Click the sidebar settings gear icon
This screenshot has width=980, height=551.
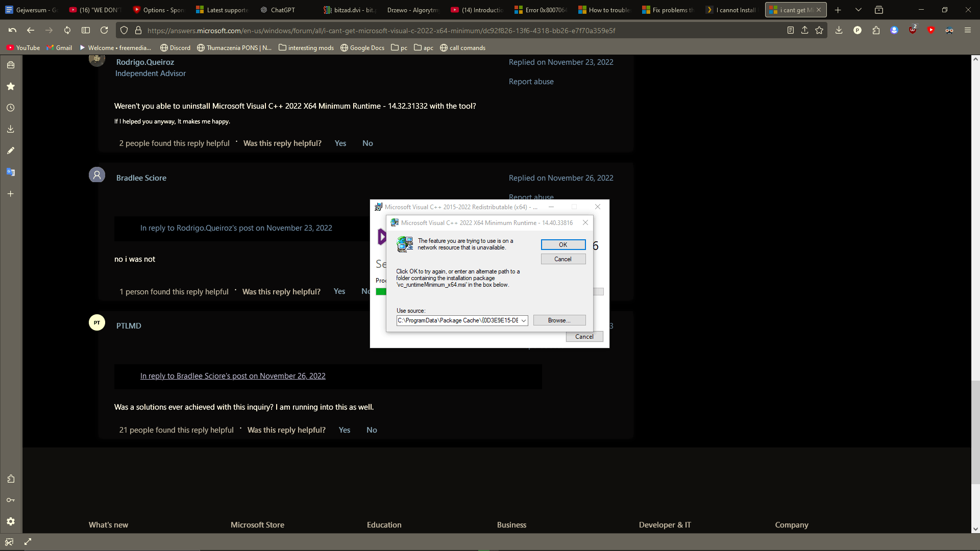click(10, 521)
